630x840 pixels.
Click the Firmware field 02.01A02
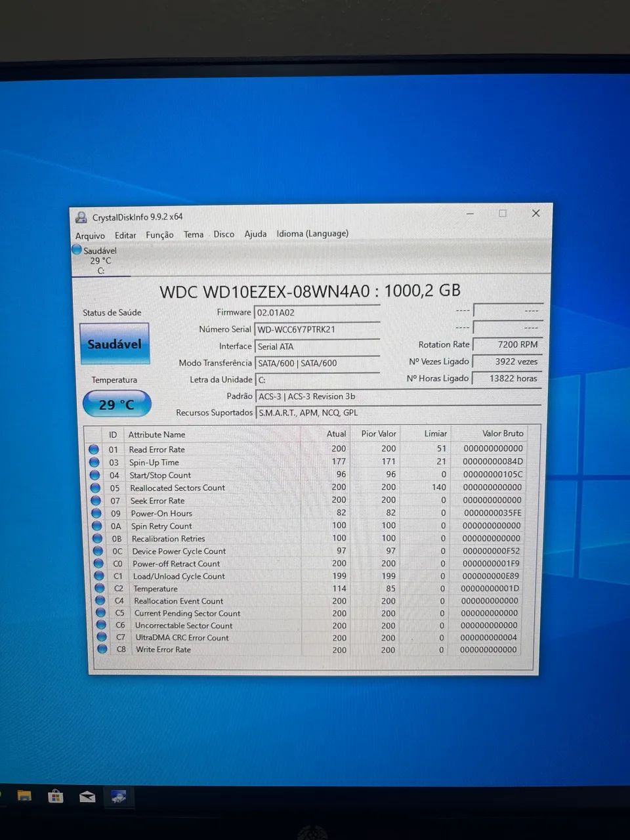pyautogui.click(x=317, y=313)
